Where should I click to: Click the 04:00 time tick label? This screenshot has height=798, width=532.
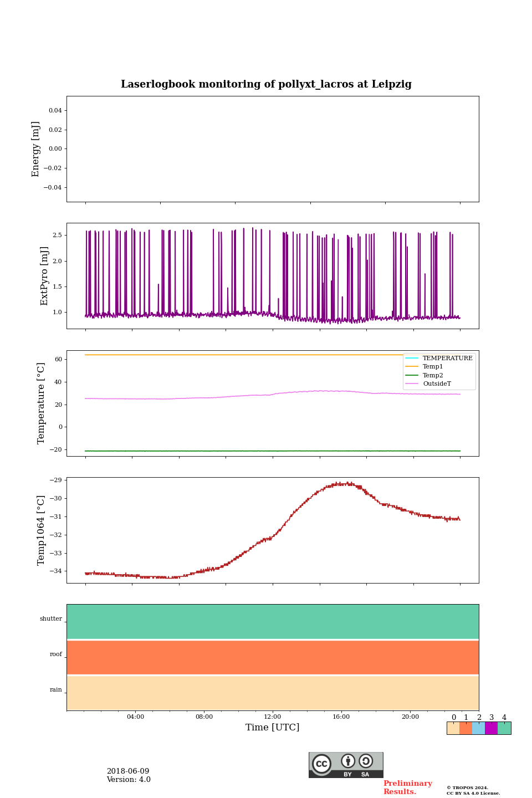pos(135,717)
